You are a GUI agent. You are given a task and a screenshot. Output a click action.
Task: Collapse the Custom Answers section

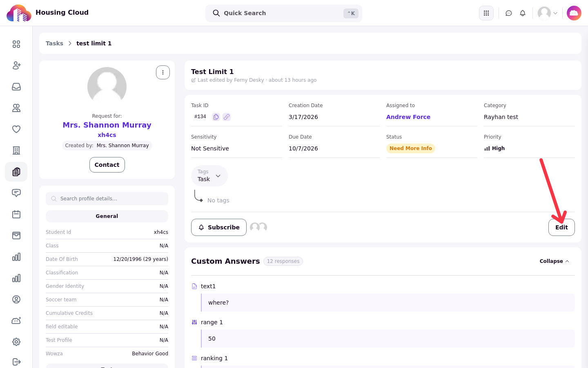(x=554, y=261)
